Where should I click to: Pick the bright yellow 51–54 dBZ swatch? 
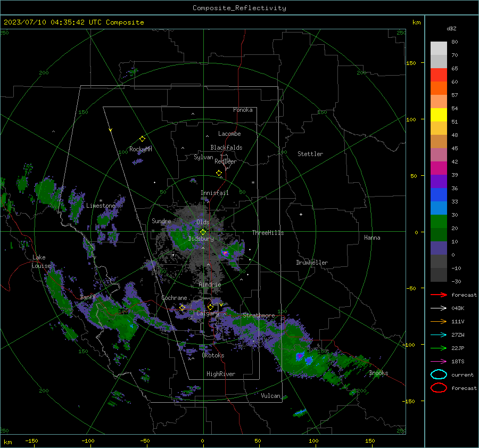439,115
